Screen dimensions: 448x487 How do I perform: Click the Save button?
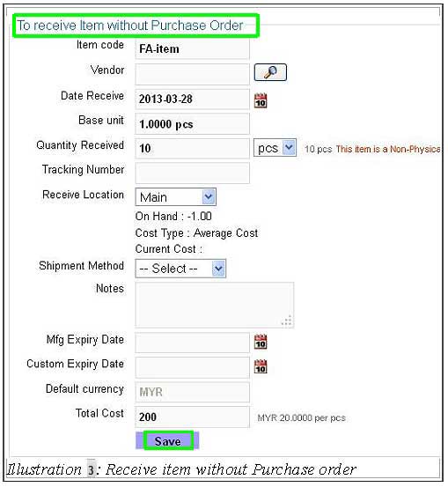pos(167,440)
